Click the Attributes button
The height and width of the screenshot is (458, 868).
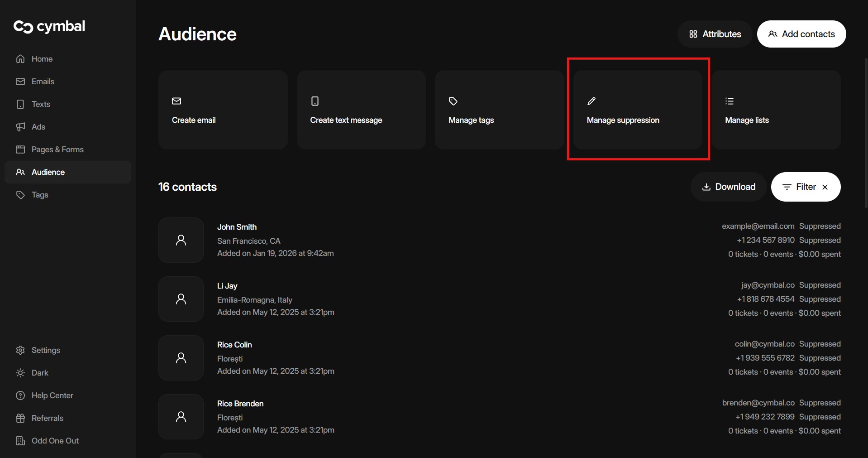point(715,34)
